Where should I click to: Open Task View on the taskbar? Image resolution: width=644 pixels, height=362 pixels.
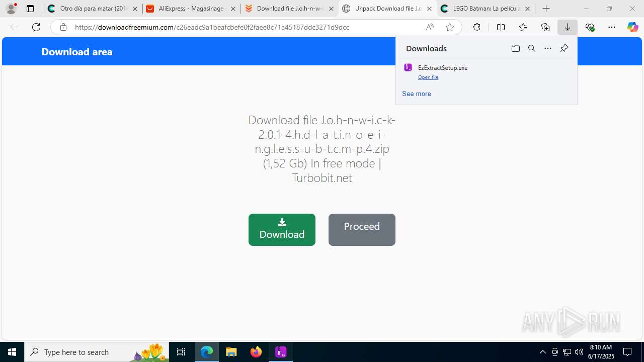(181, 352)
